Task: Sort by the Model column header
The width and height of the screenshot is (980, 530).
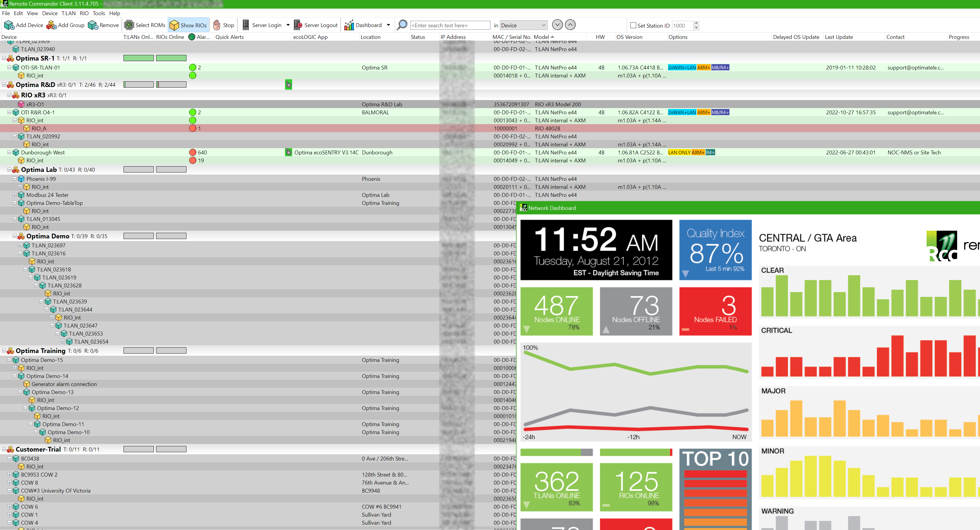Action: coord(559,37)
